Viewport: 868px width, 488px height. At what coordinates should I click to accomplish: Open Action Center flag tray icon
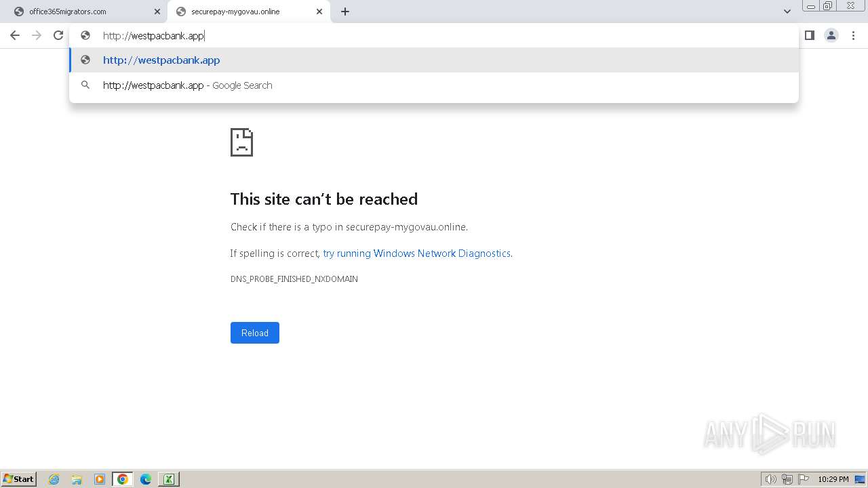point(804,479)
